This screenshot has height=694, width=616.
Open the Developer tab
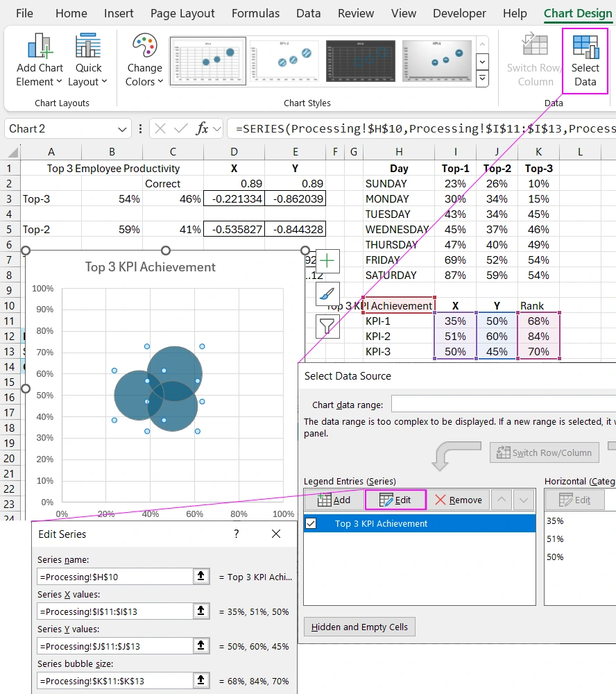pyautogui.click(x=459, y=12)
